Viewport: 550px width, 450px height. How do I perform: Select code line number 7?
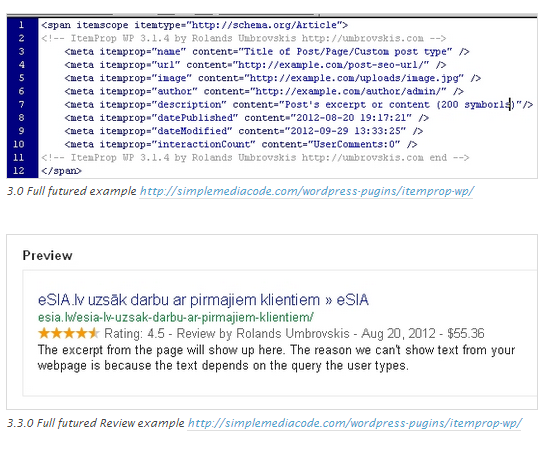point(21,105)
